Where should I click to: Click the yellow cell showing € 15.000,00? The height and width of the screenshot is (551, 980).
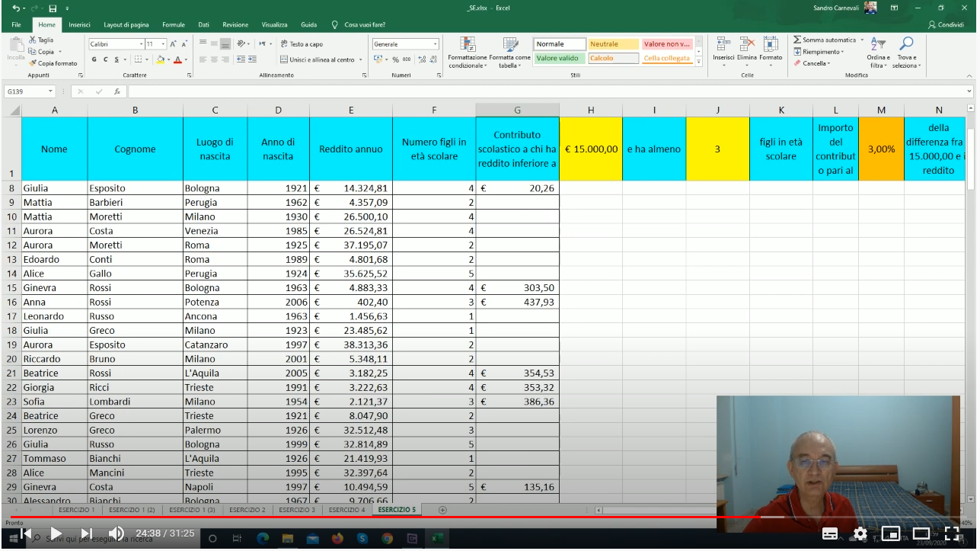[x=591, y=149]
